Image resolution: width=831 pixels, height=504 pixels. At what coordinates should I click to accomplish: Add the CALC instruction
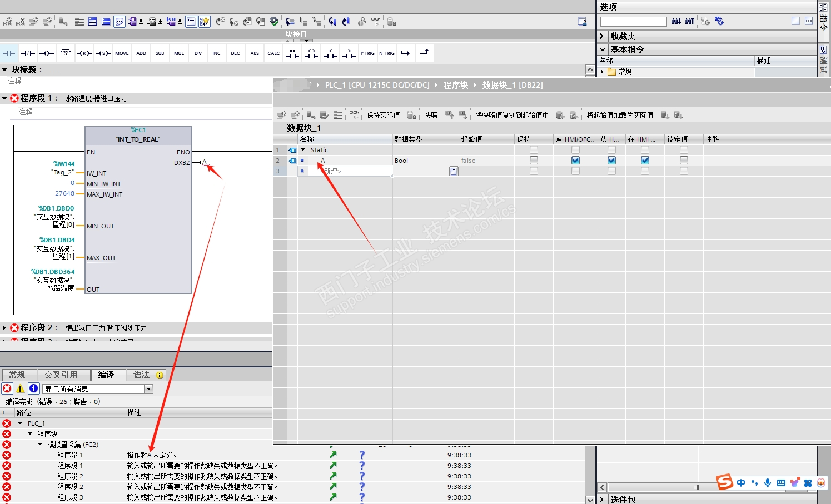(x=273, y=53)
